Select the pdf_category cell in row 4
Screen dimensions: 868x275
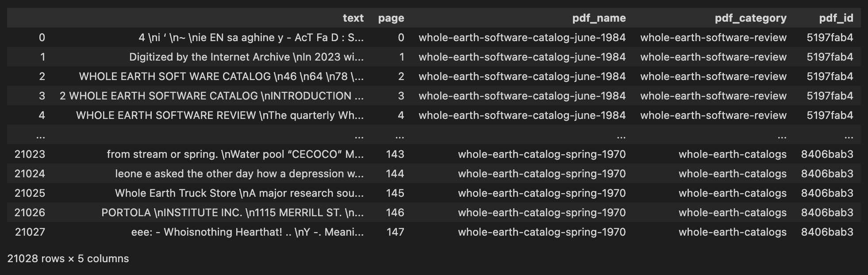point(713,115)
